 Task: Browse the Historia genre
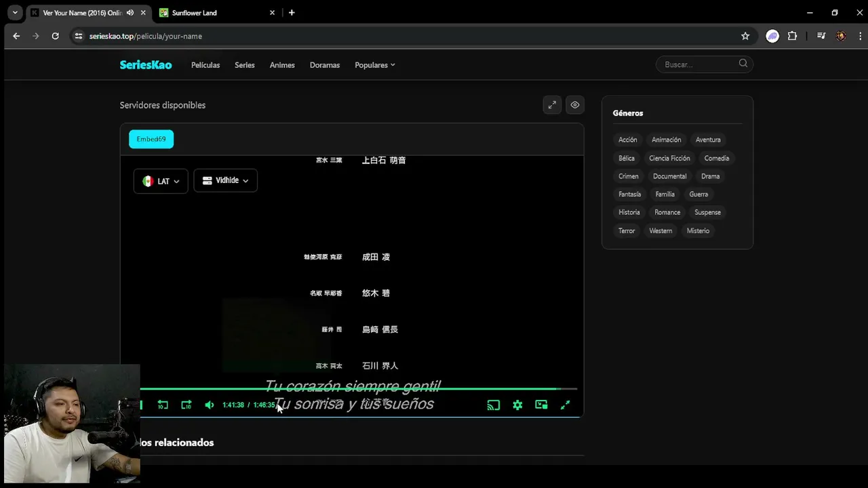(x=629, y=212)
